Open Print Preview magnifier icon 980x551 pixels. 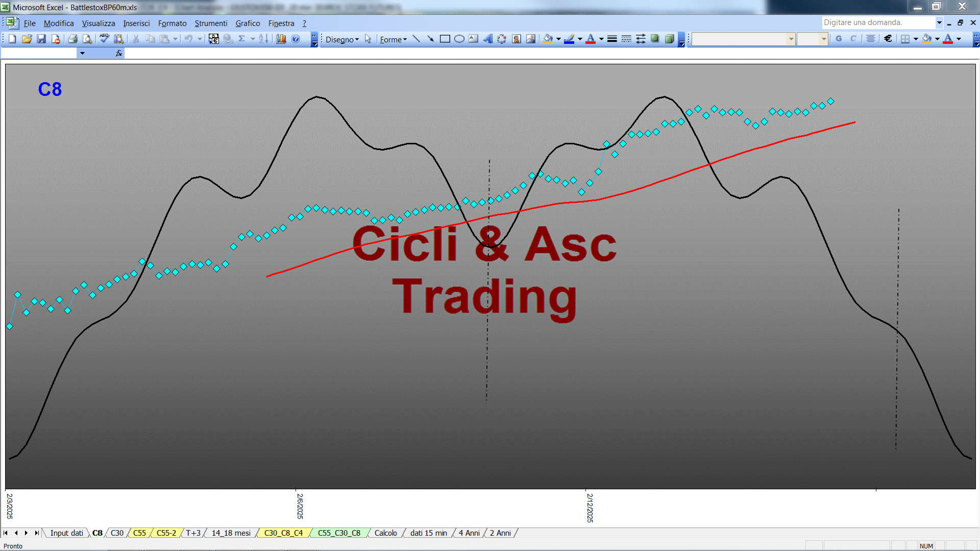point(87,39)
